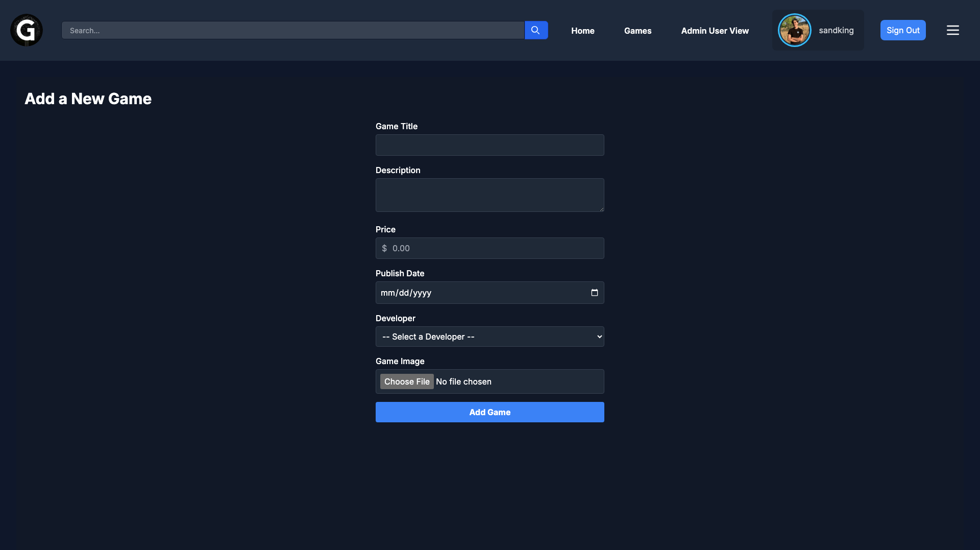
Task: Open the calendar date picker icon
Action: [x=594, y=293]
